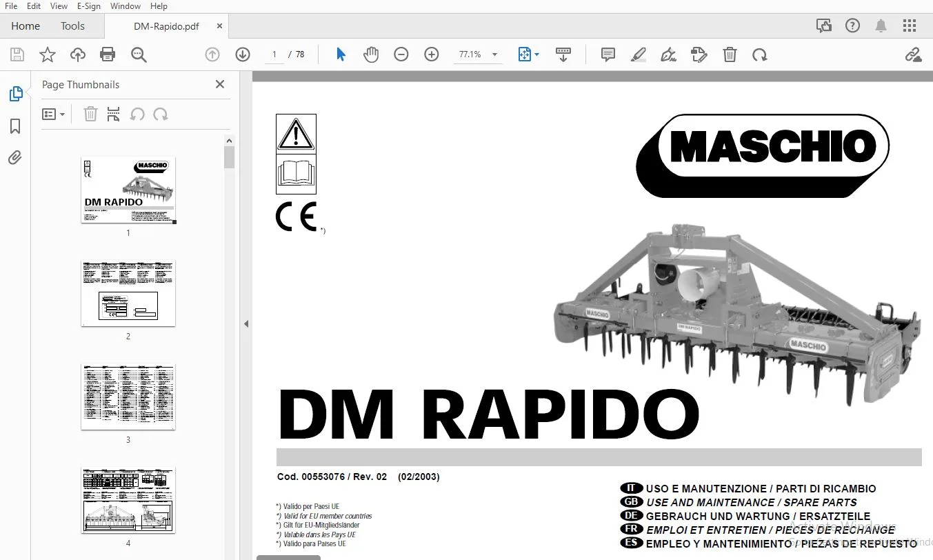The image size is (933, 560).
Task: Open thumbnail options dropdown menu
Action: point(54,114)
